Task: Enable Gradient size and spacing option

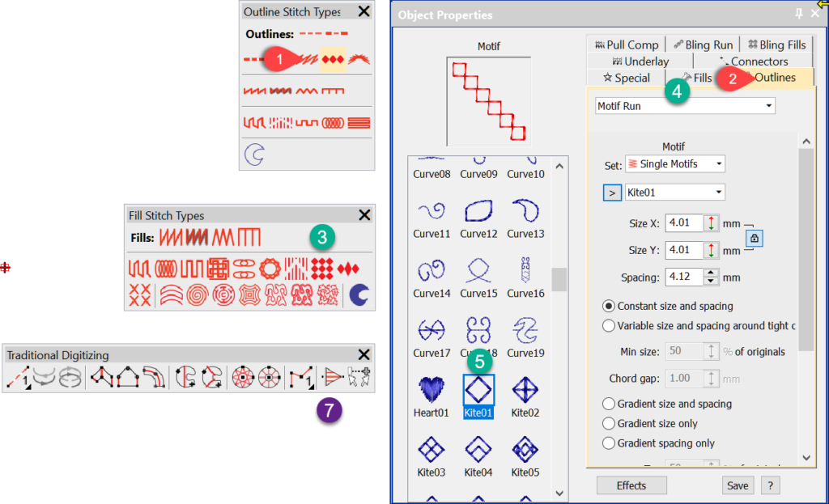Action: [609, 404]
